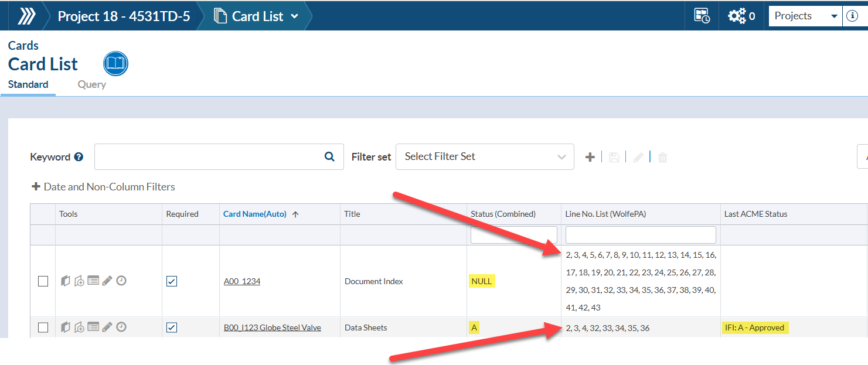This screenshot has width=868, height=365.
Task: Click line list 2, 3, 4, 32, 33, 34, 35, 36
Action: coord(608,328)
